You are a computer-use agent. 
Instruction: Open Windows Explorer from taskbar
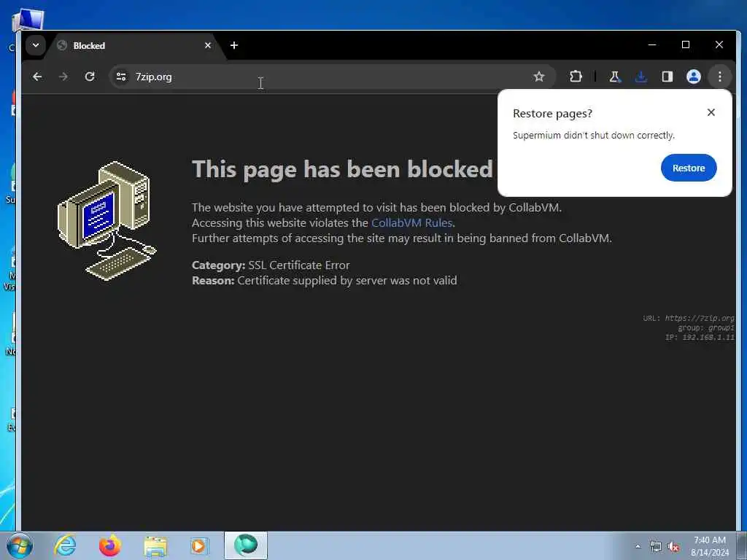tap(155, 546)
